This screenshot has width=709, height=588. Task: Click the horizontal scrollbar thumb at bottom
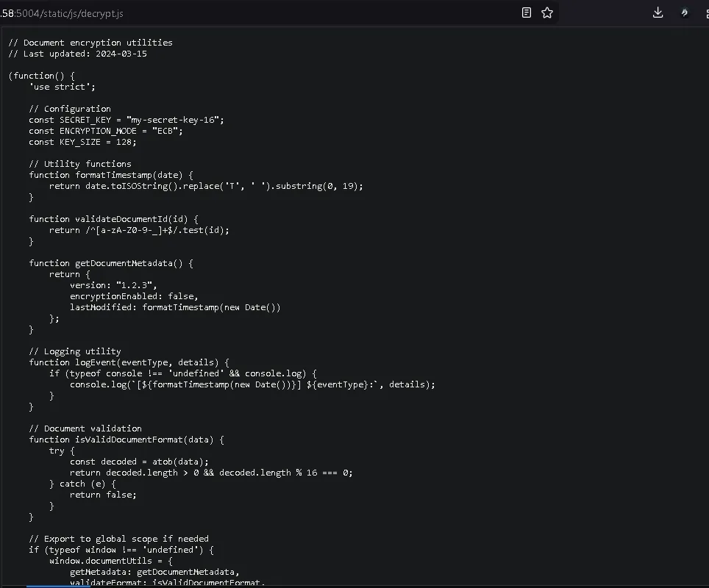pyautogui.click(x=58, y=586)
